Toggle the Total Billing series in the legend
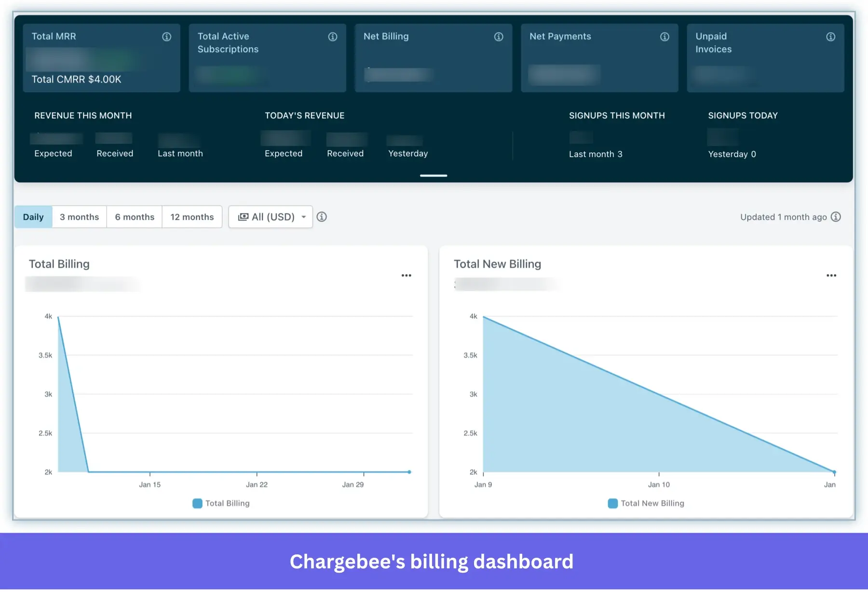 pyautogui.click(x=220, y=503)
